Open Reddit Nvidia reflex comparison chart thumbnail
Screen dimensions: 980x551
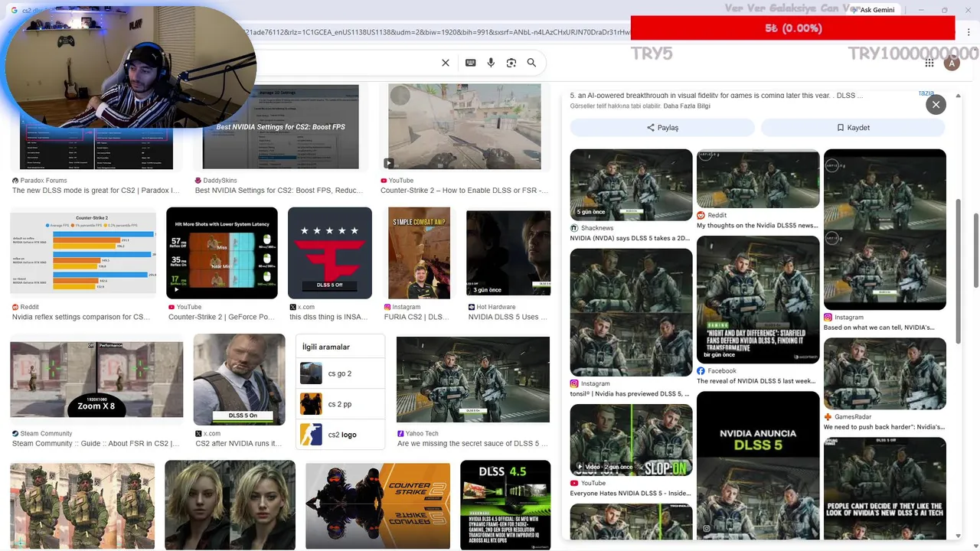coord(83,253)
